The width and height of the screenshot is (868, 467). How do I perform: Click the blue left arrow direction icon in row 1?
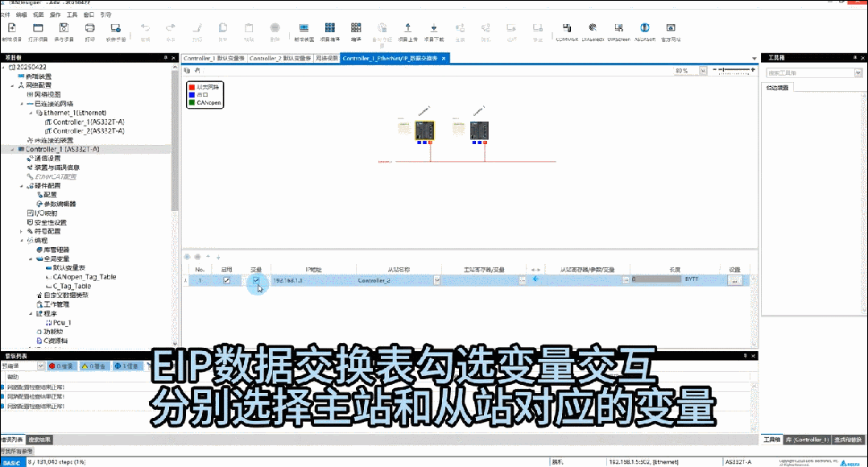pos(535,279)
